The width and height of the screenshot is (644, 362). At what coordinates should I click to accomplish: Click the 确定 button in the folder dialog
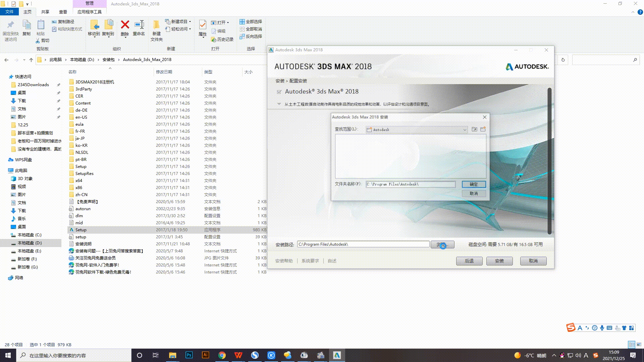pyautogui.click(x=474, y=184)
